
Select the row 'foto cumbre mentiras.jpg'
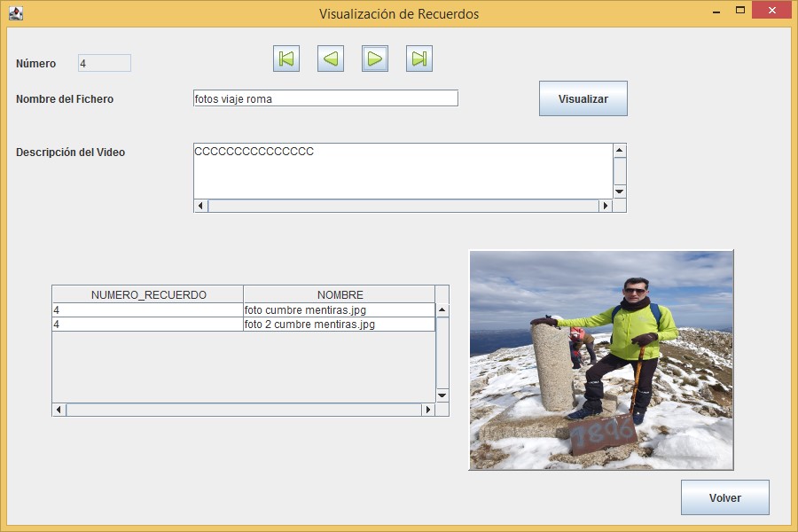point(339,310)
